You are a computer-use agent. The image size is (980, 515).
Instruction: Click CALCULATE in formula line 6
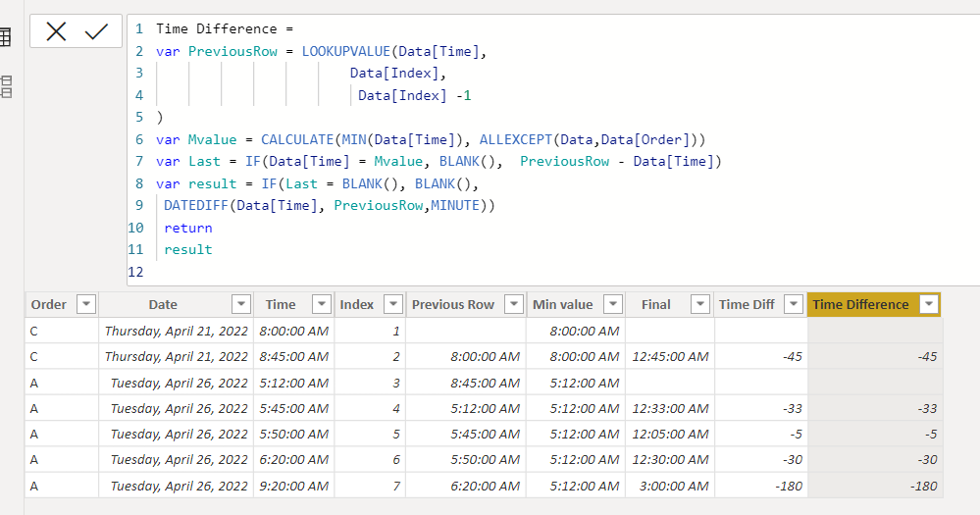click(297, 139)
